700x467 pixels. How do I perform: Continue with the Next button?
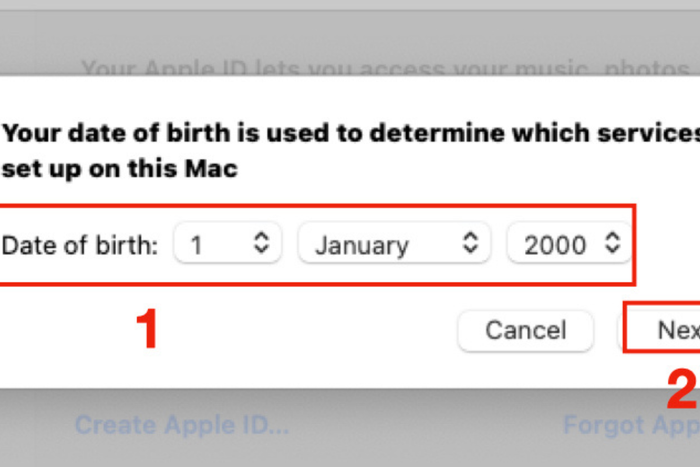(662, 330)
